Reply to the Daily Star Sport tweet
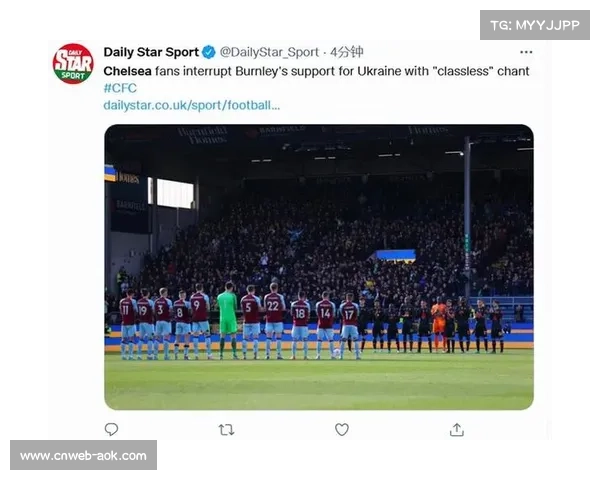This screenshot has height=480, width=600. coord(111,429)
